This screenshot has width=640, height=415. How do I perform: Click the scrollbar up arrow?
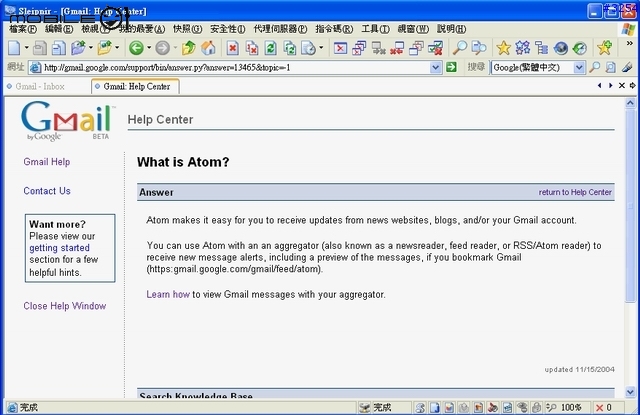pyautogui.click(x=630, y=103)
